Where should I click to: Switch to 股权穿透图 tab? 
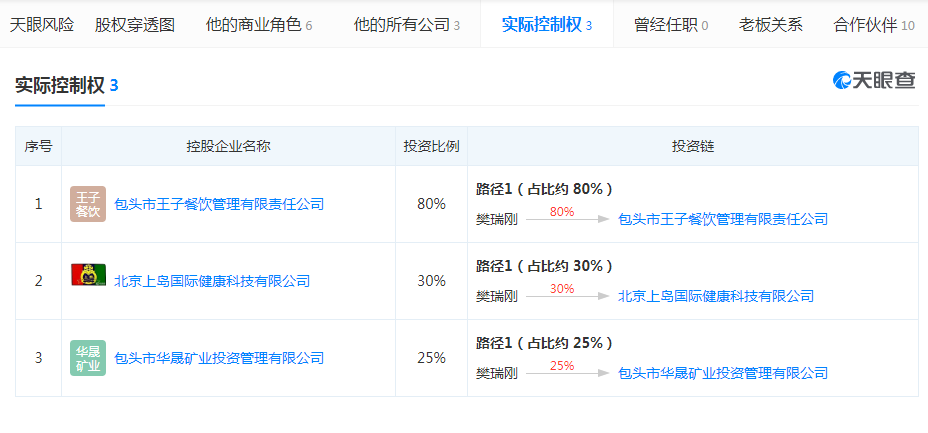click(x=135, y=25)
